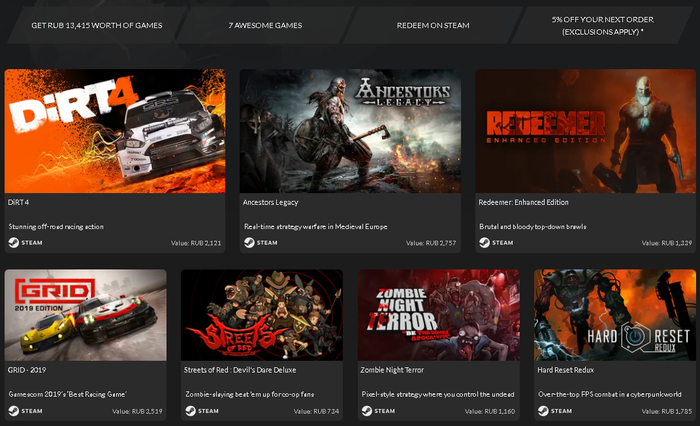The height and width of the screenshot is (426, 700).
Task: Click the 'Value: RUB 3,519' label
Action: (137, 411)
